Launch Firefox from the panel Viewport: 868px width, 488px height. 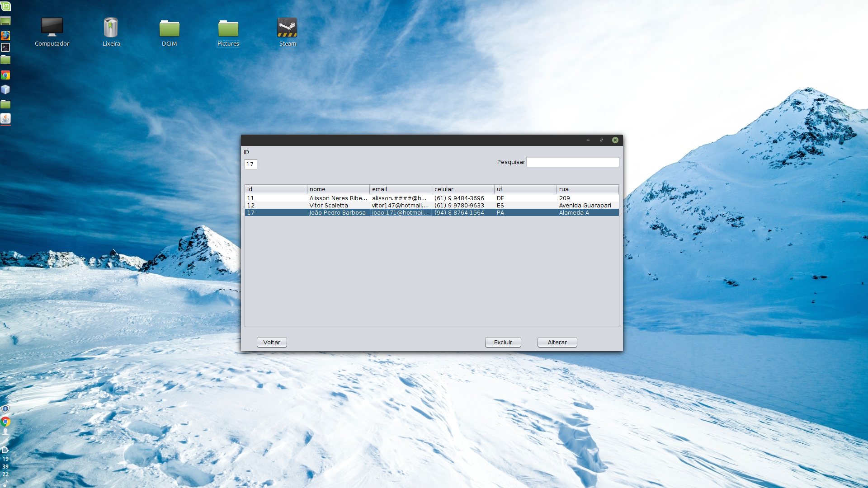click(x=5, y=35)
